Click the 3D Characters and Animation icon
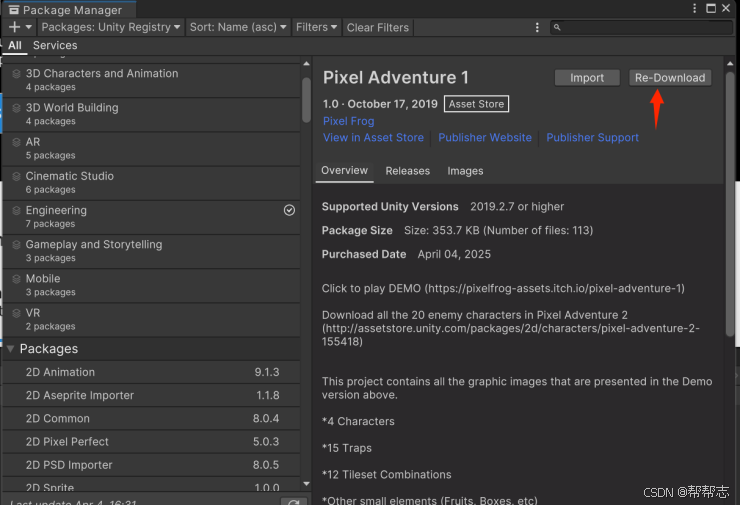The image size is (741, 506). [x=16, y=74]
